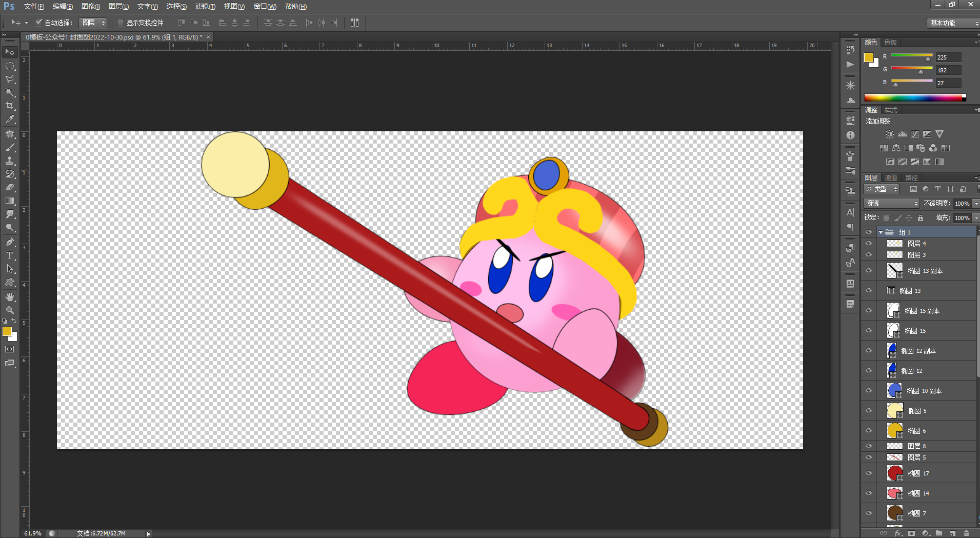Add a Brightness/Contrast adjustment
This screenshot has height=538, width=980.
pos(890,134)
